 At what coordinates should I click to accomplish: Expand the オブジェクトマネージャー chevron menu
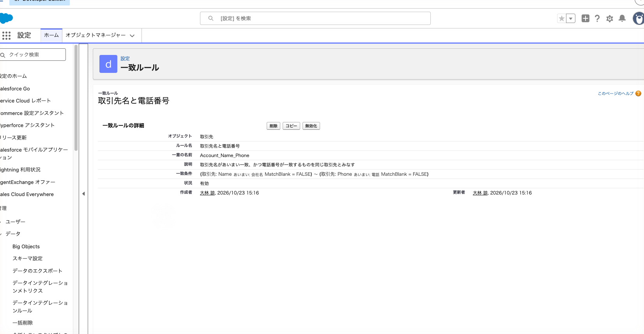click(x=132, y=35)
